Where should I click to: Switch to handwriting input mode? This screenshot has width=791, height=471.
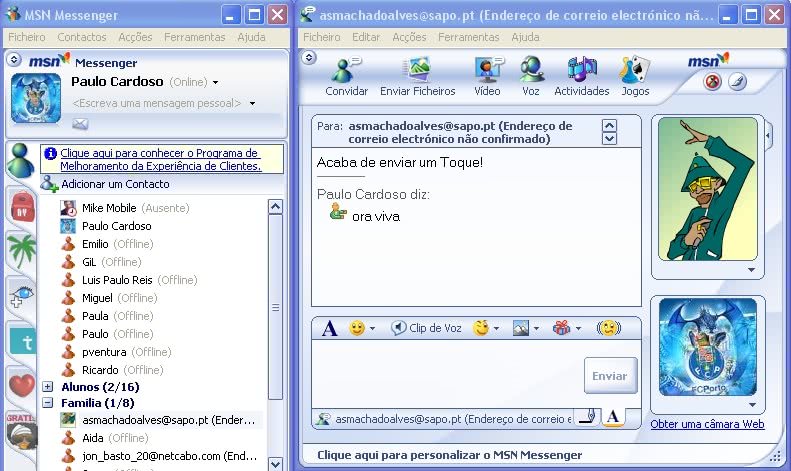(587, 418)
